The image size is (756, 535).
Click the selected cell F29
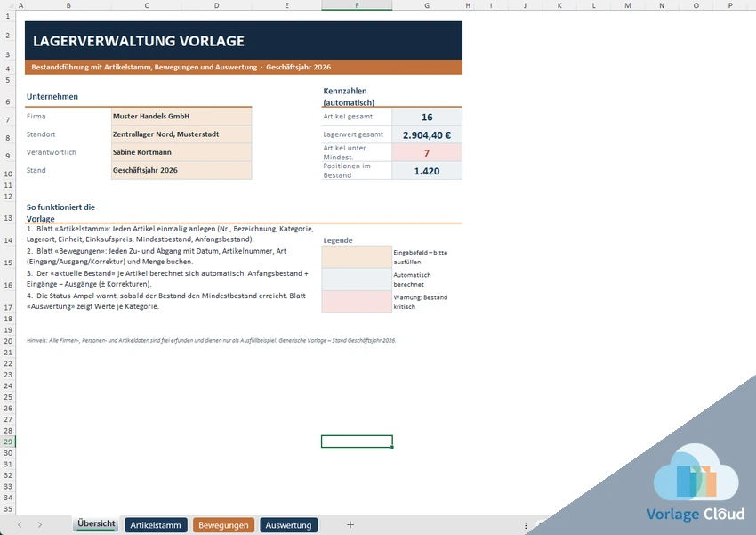[x=357, y=442]
